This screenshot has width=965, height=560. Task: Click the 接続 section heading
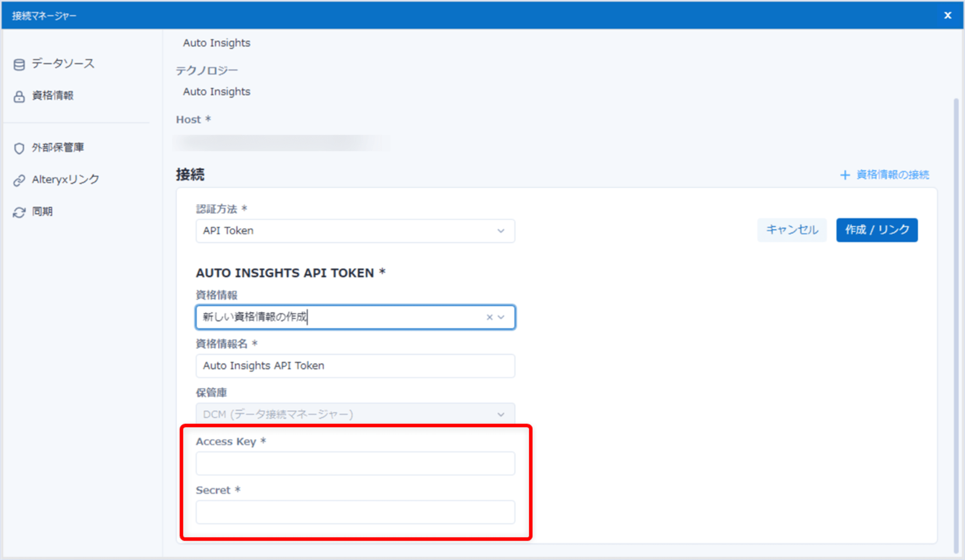[x=190, y=175]
